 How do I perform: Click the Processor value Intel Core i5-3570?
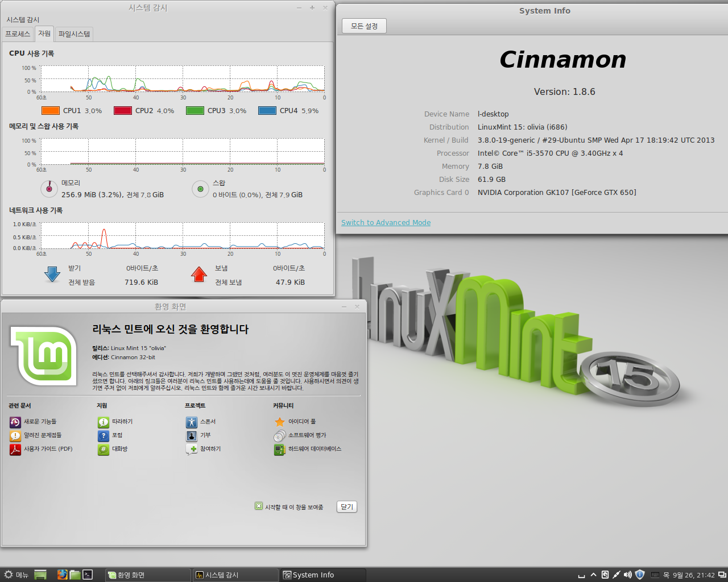coord(550,153)
